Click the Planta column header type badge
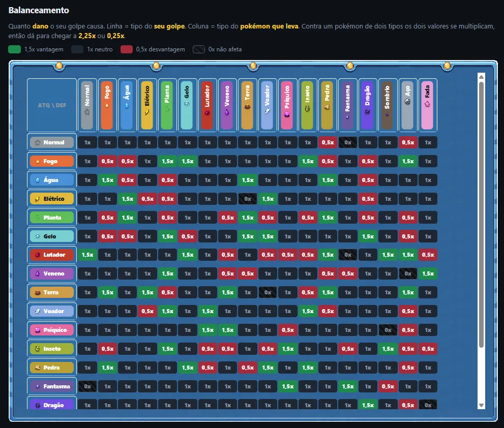This screenshot has height=428, width=504. tap(167, 105)
